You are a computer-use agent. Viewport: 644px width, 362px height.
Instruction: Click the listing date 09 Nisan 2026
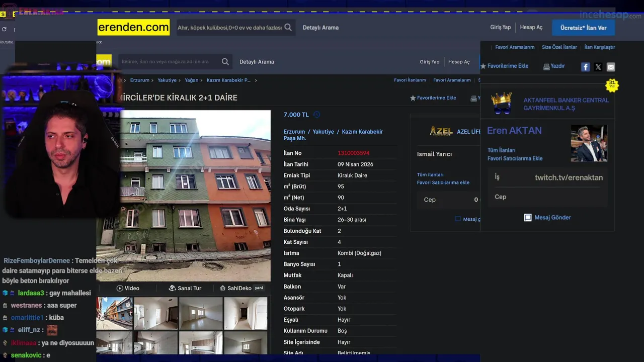coord(355,164)
